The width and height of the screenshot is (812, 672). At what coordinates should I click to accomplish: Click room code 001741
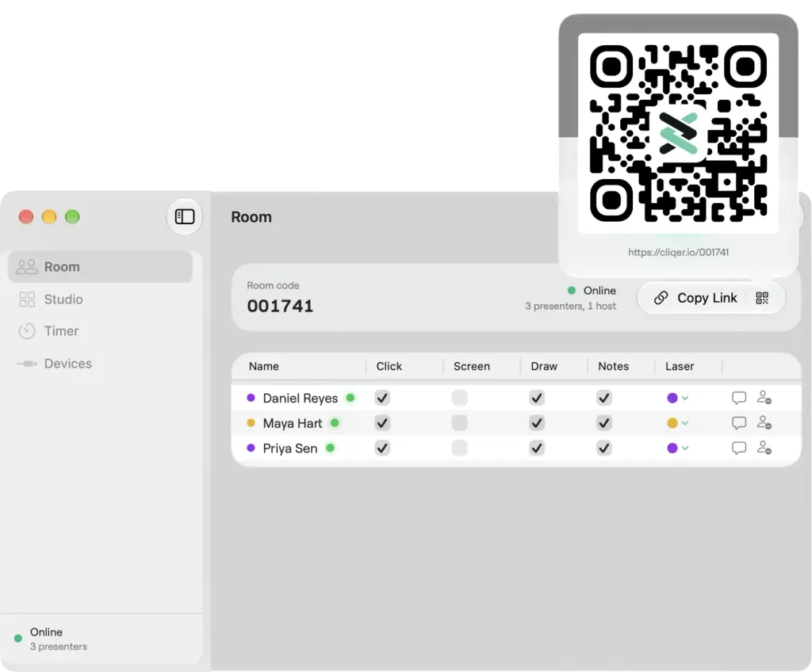coord(280,306)
